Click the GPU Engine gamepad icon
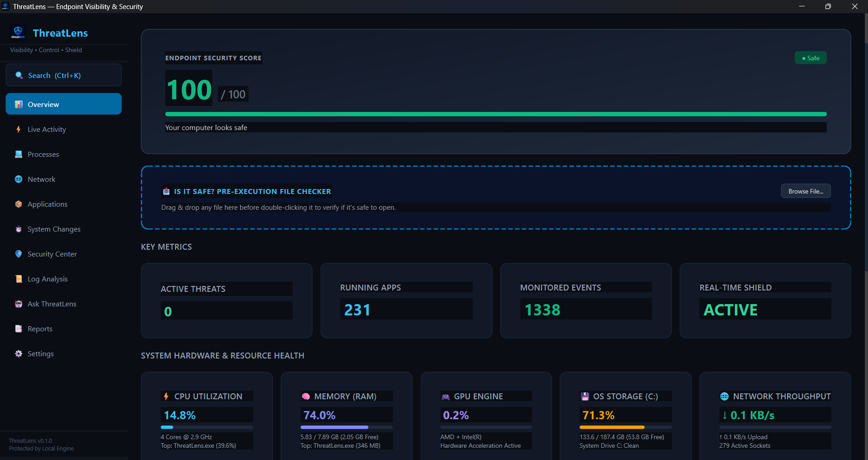Screen dimensions: 868x460 446,397
